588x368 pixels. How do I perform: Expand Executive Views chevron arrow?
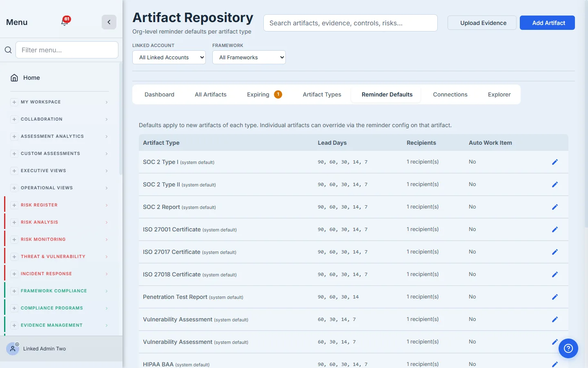point(107,171)
